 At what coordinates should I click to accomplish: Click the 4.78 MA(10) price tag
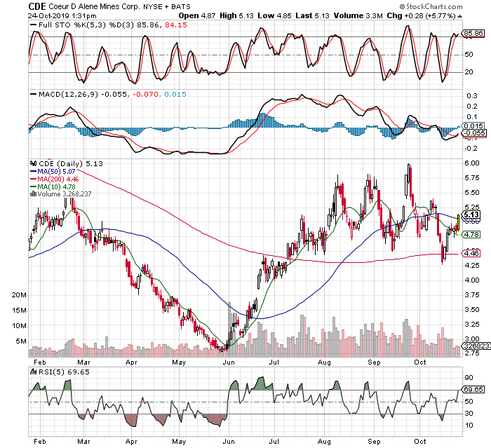471,234
